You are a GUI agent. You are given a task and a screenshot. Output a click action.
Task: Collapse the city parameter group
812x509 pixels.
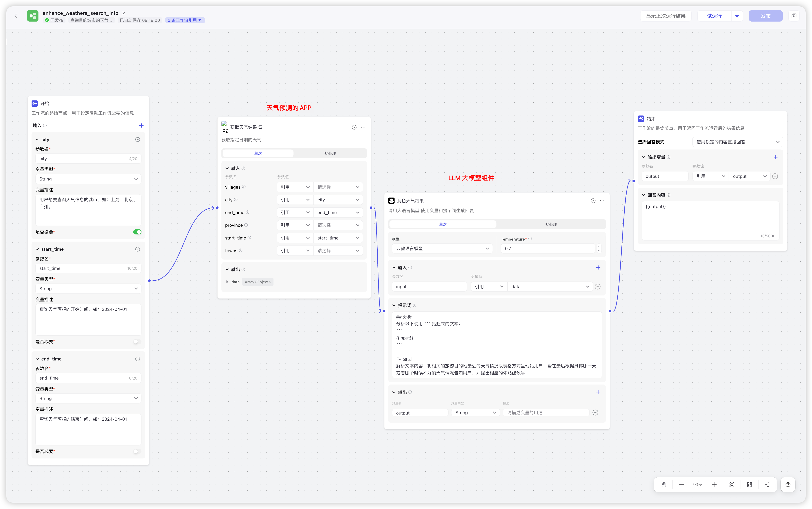point(37,139)
